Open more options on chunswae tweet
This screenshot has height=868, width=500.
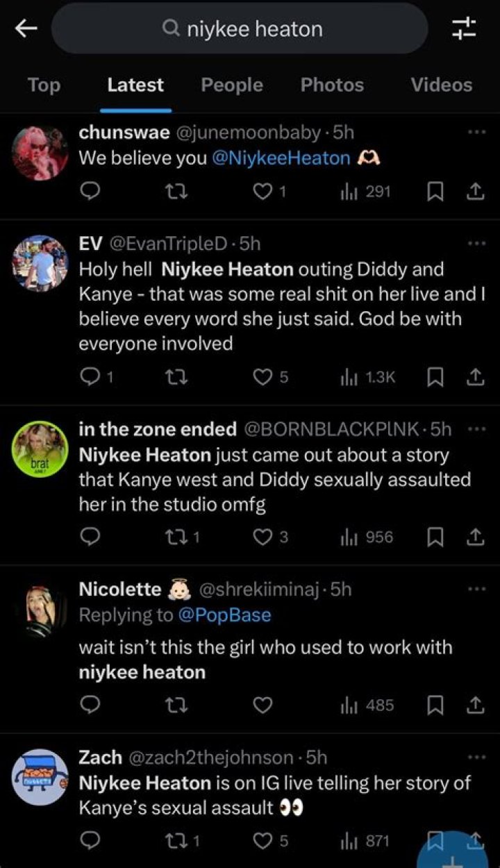(476, 131)
